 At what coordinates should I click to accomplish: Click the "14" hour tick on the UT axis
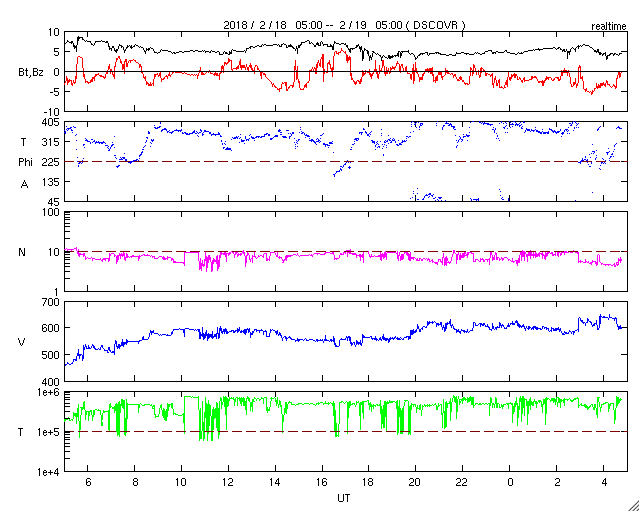pos(275,482)
